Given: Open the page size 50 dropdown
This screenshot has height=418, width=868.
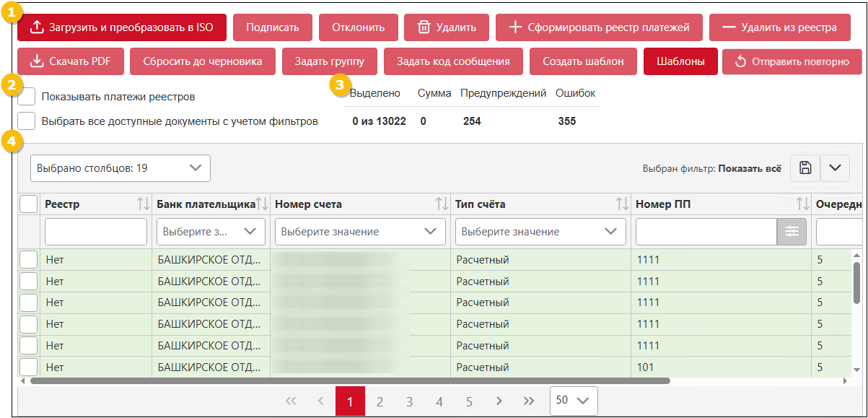Looking at the screenshot, I should (574, 400).
